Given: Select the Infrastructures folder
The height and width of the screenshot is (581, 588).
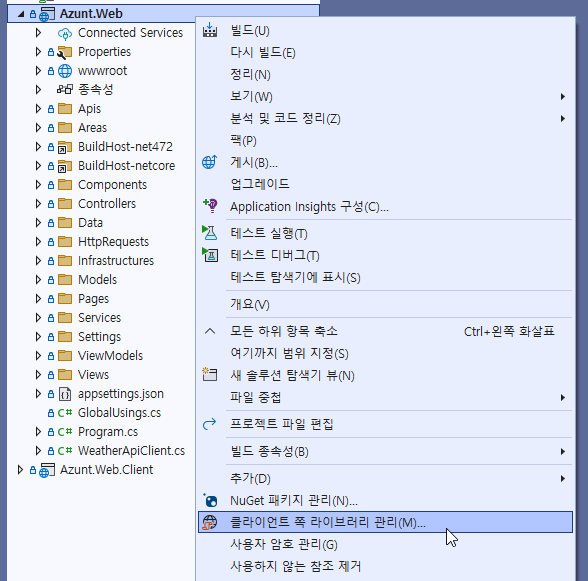Looking at the screenshot, I should pos(116,261).
